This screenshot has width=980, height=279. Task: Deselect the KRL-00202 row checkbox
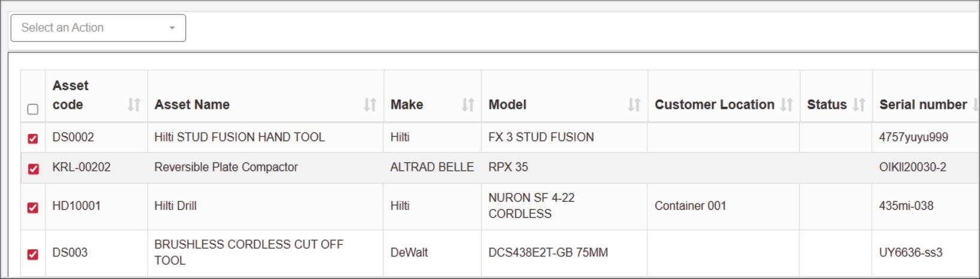[x=33, y=169]
